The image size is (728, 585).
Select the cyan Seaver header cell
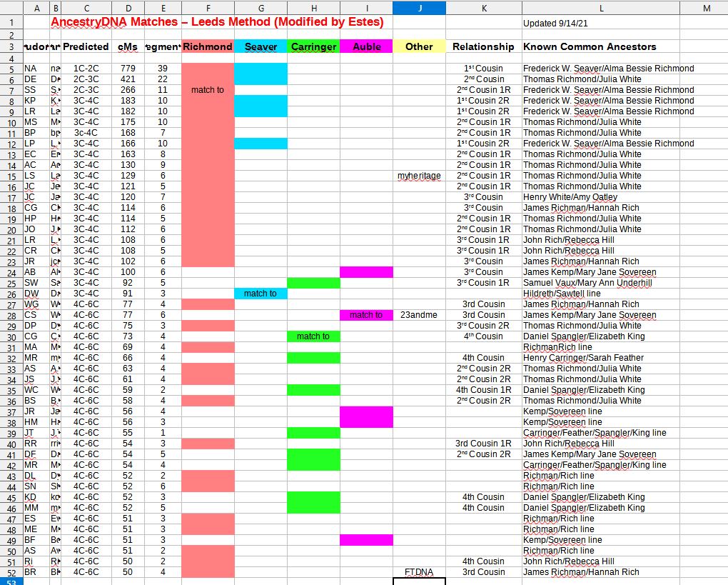click(x=261, y=46)
